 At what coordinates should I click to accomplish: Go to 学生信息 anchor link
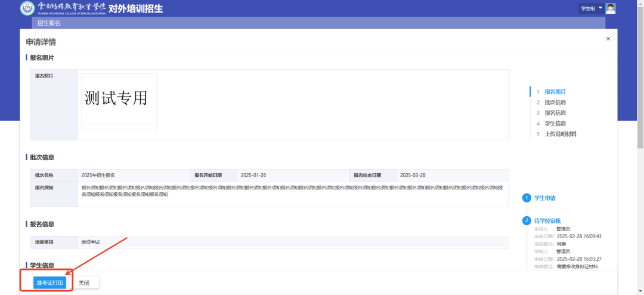point(555,124)
